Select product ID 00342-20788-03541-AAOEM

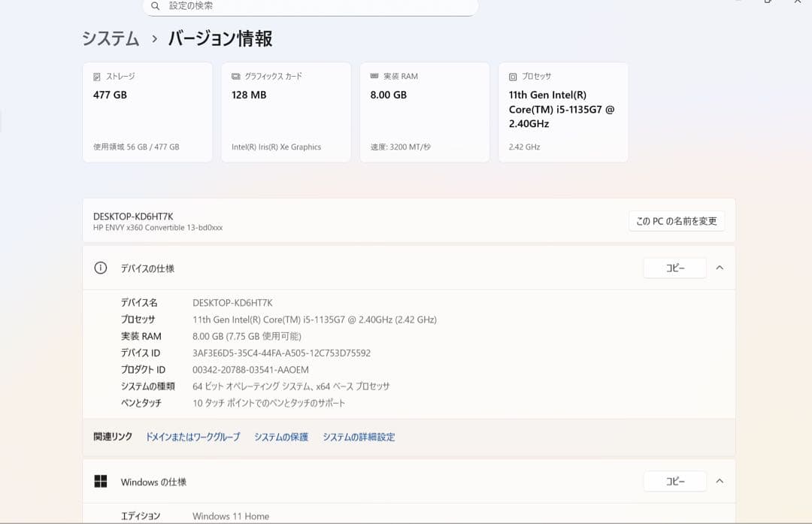pos(250,370)
